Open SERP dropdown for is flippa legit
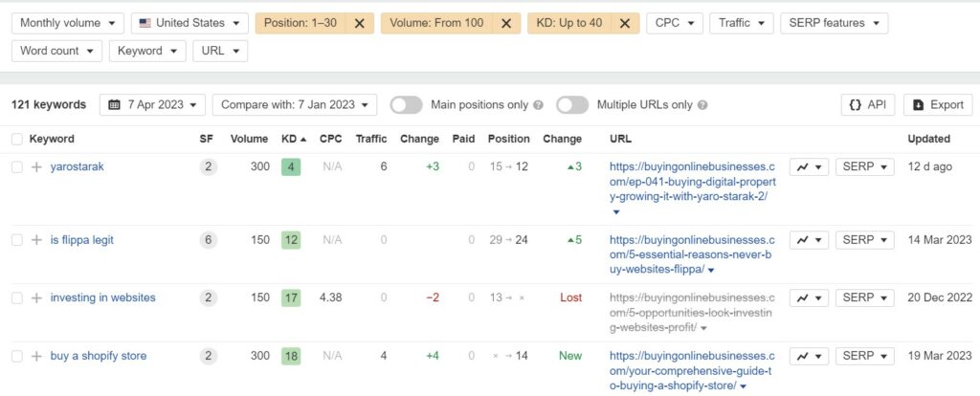Screen dimensions: 980x396 (x=864, y=240)
